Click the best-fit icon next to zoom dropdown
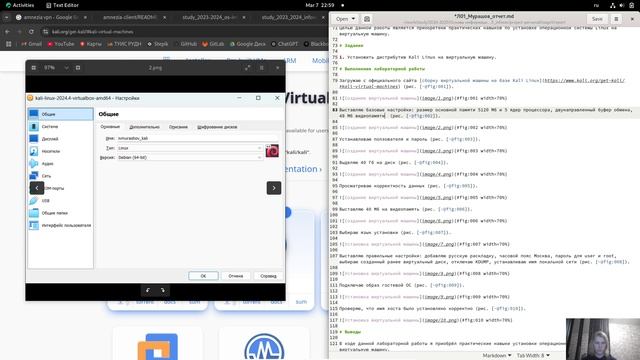 click(78, 68)
